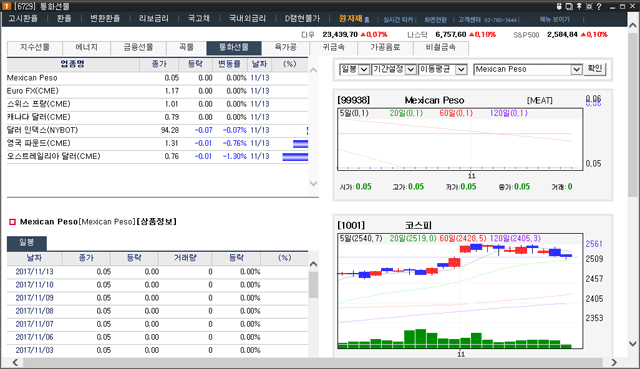Switch to the 에너지 tab
This screenshot has width=640, height=369.
[87, 48]
